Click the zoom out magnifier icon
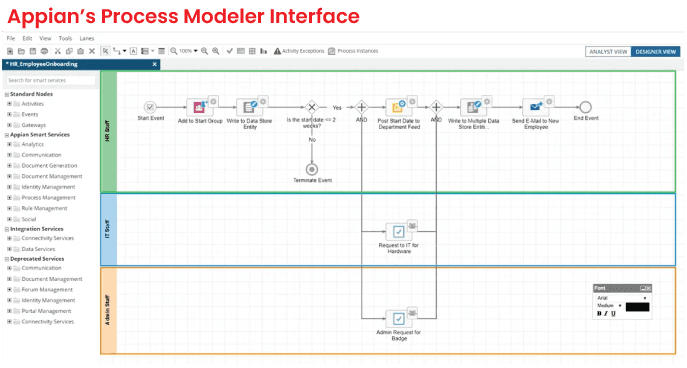The width and height of the screenshot is (687, 368). (x=205, y=51)
